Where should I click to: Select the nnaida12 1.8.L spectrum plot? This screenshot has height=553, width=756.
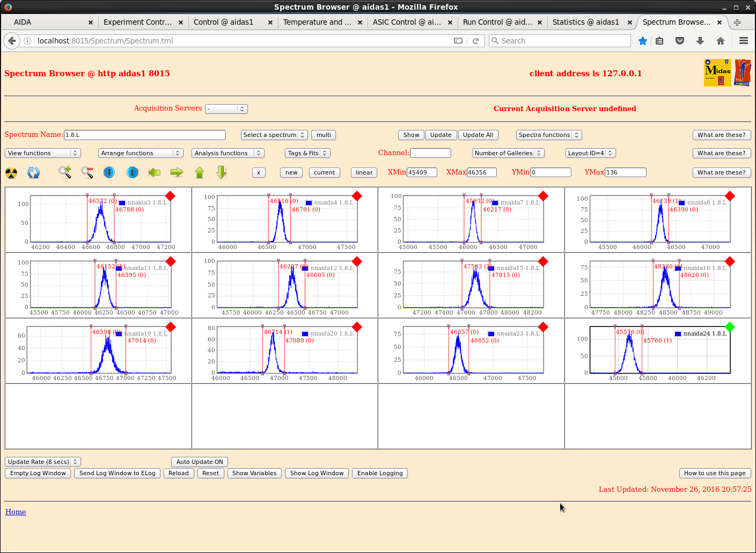pyautogui.click(x=287, y=285)
